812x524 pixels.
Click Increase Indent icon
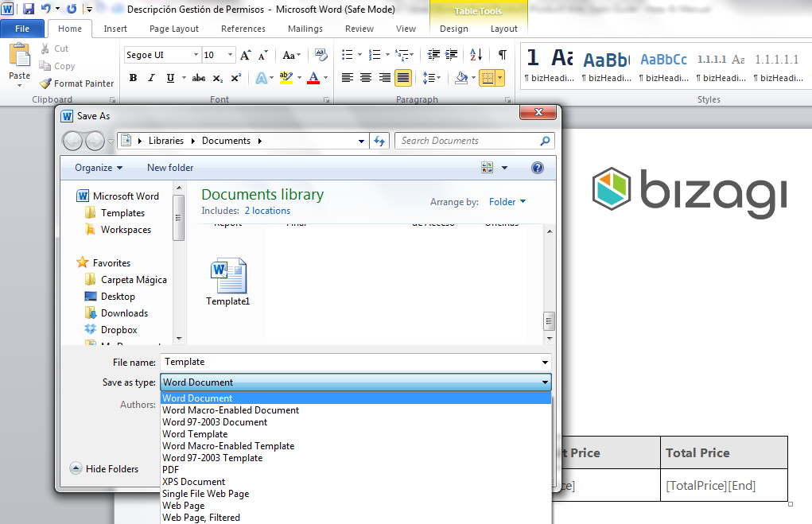coord(452,55)
